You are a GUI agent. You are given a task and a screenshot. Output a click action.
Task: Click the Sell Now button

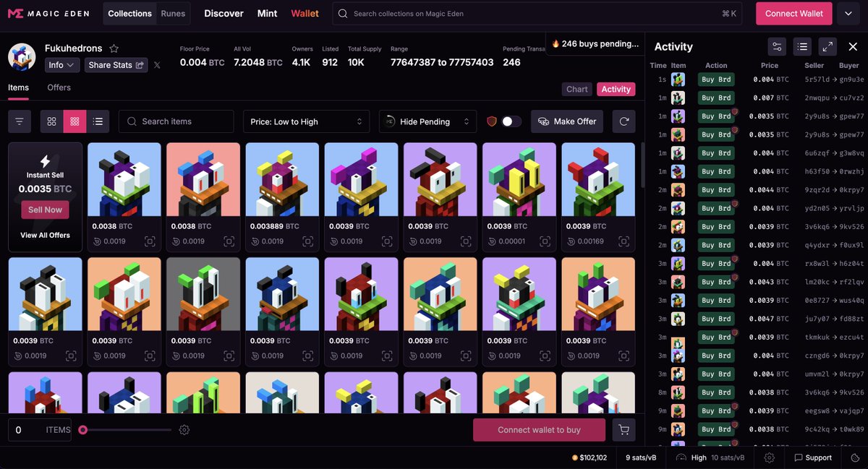pyautogui.click(x=45, y=210)
